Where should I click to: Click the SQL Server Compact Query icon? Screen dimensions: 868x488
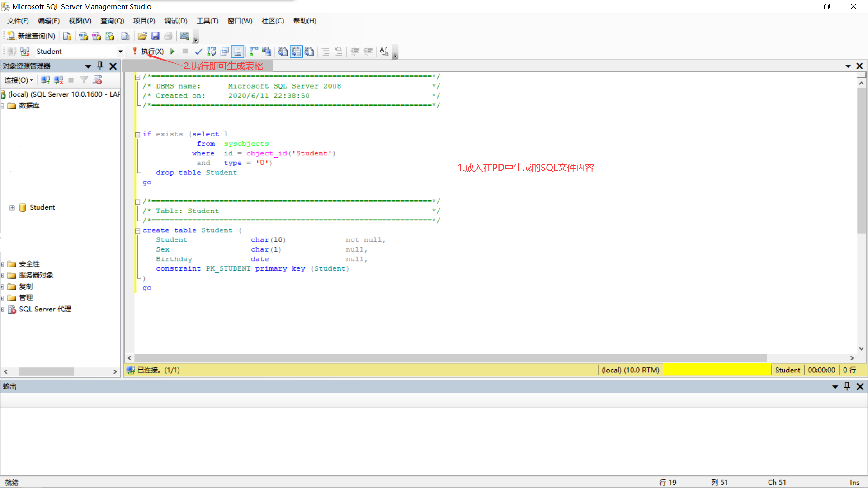(x=125, y=36)
